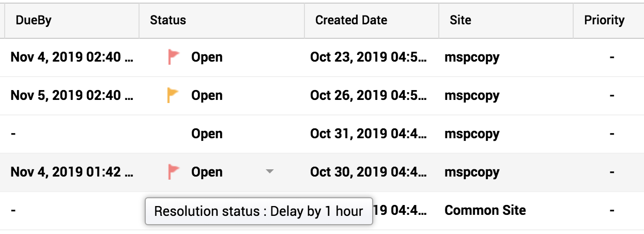Click the Open status in the Oct 31 row
This screenshot has height=234, width=644.
pyautogui.click(x=207, y=134)
